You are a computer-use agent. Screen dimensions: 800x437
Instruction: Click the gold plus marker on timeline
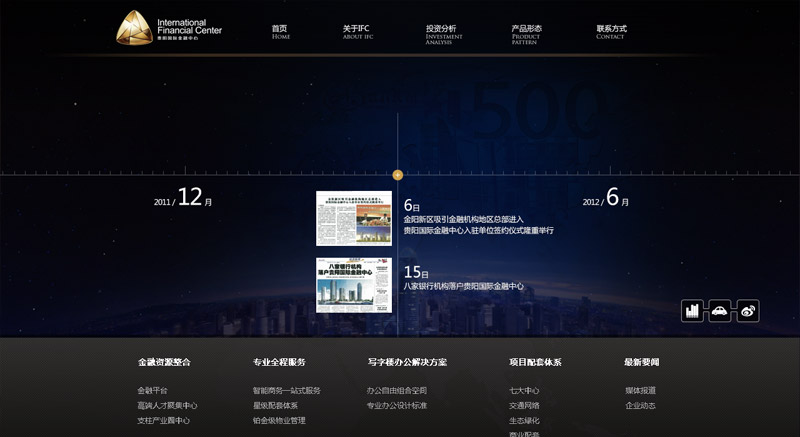click(x=397, y=175)
